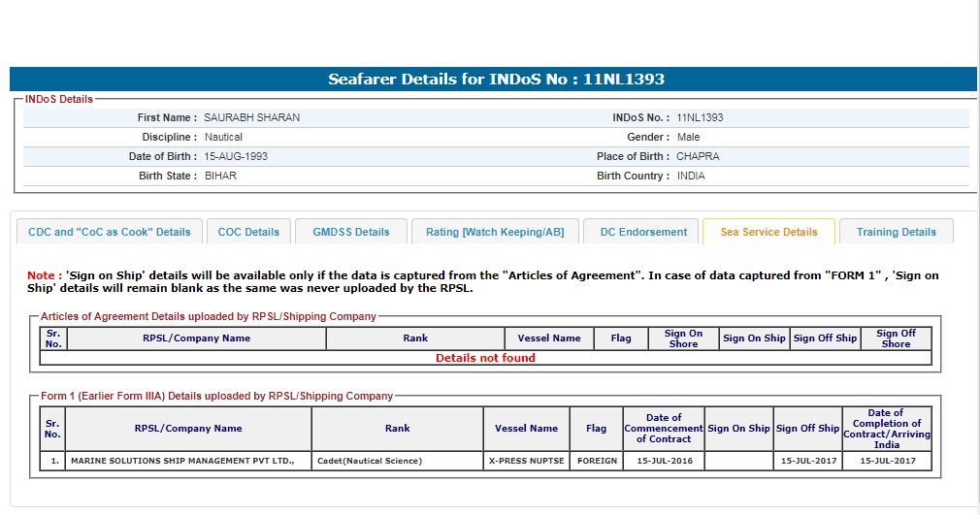The image size is (980, 515).
Task: Click the Sign Off Shore column header
Action: [x=896, y=338]
